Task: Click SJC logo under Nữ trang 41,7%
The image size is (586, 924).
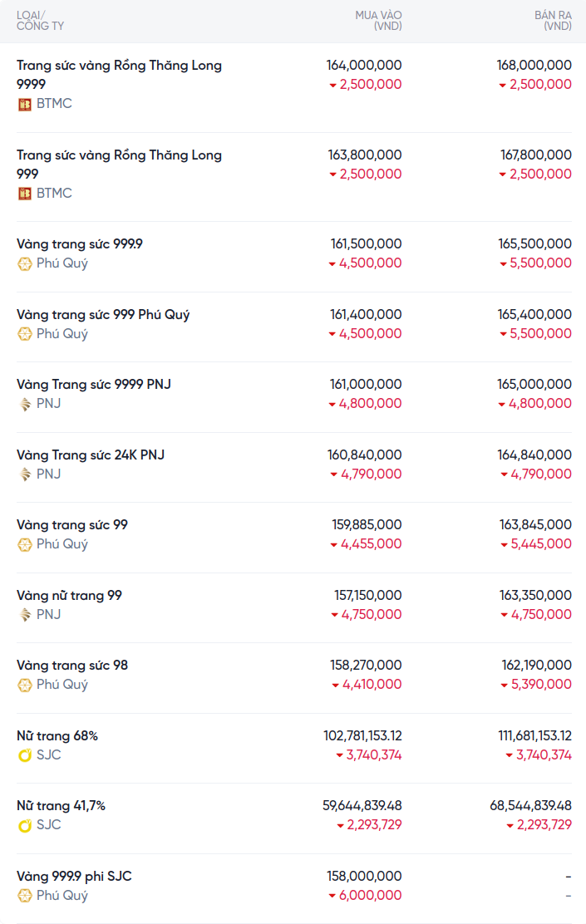Action: [x=25, y=825]
